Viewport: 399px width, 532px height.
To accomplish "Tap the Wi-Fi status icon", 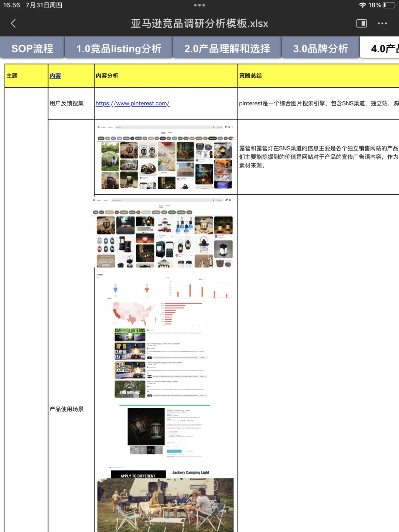I will tap(362, 5).
